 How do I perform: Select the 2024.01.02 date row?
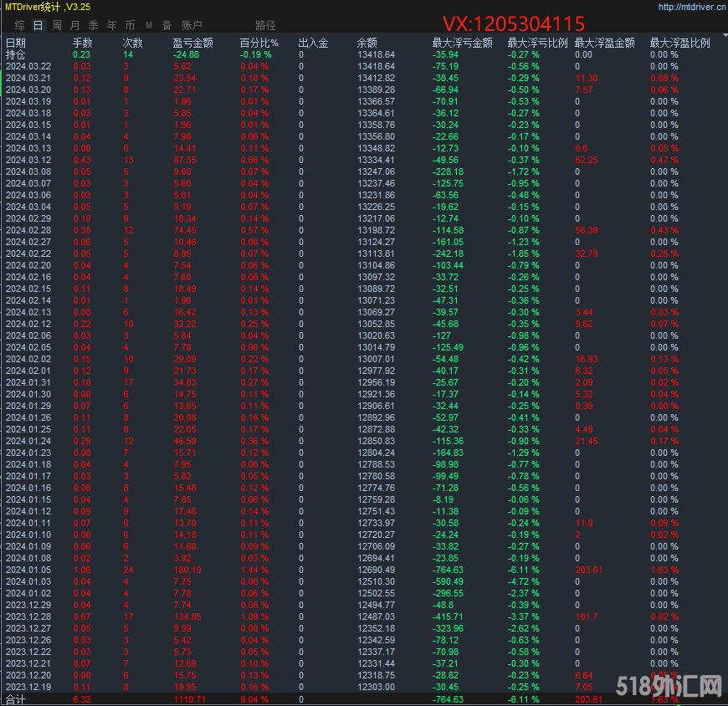click(x=28, y=593)
